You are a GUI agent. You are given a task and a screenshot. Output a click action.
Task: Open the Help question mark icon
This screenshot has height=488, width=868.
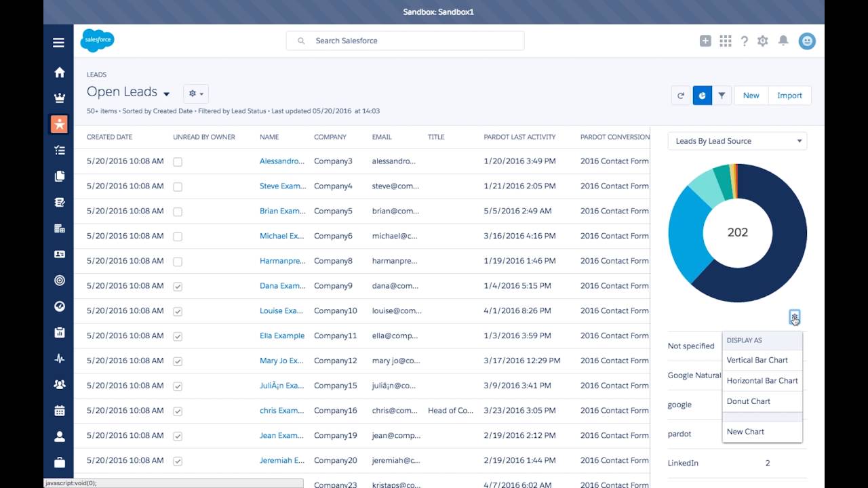click(x=744, y=41)
